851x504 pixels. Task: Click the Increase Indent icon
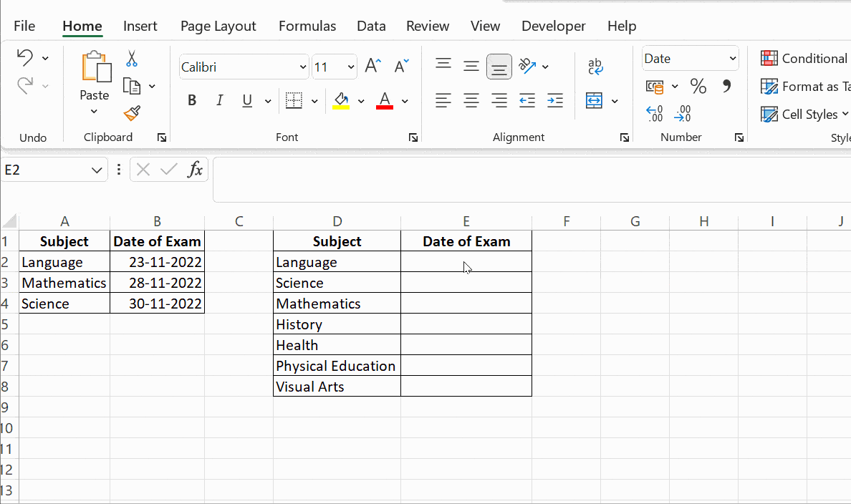click(554, 101)
